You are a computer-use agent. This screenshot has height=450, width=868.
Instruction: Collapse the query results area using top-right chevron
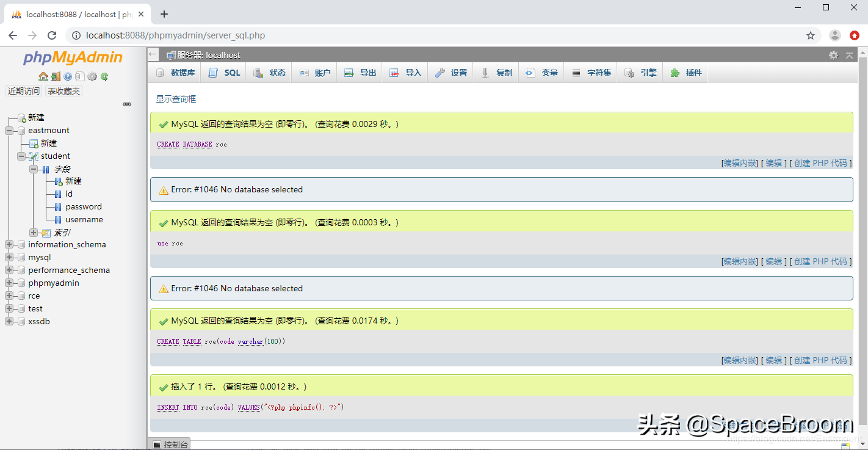click(849, 55)
